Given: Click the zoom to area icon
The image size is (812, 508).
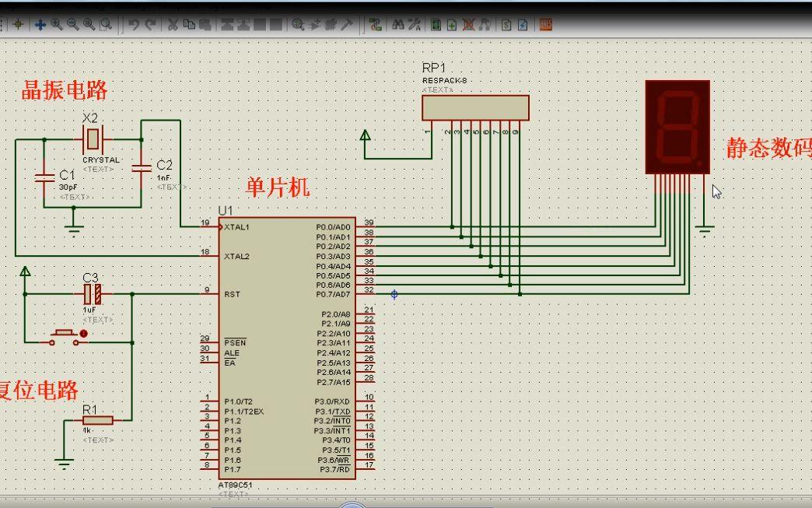Looking at the screenshot, I should pos(106,24).
